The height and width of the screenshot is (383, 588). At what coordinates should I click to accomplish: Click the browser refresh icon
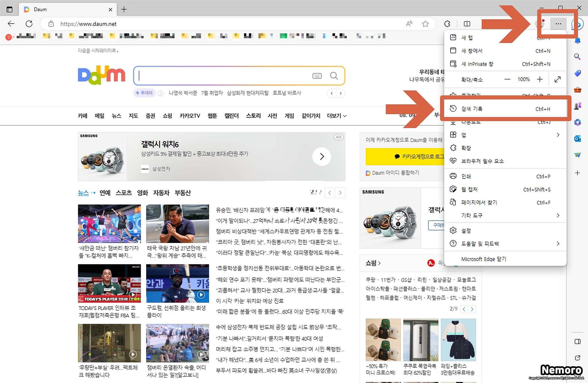[x=29, y=24]
